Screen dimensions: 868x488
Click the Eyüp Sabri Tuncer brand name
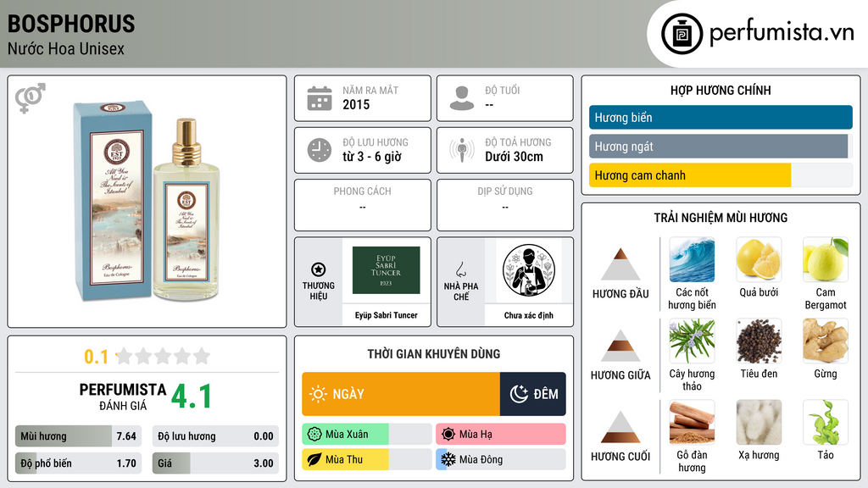tap(386, 315)
